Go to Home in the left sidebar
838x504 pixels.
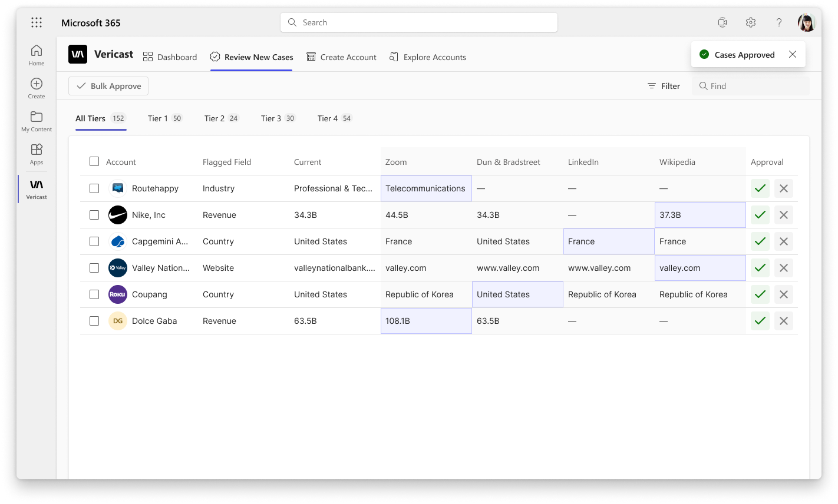37,55
